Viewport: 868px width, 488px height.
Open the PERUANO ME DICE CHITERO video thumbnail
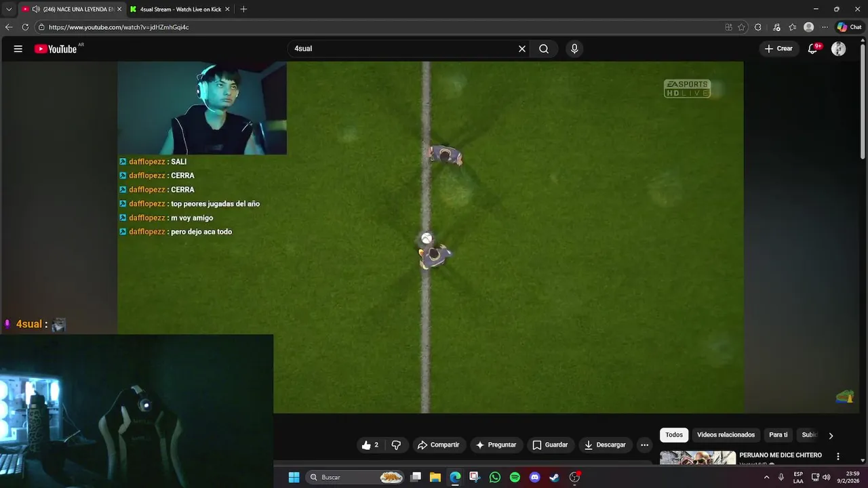click(x=698, y=458)
